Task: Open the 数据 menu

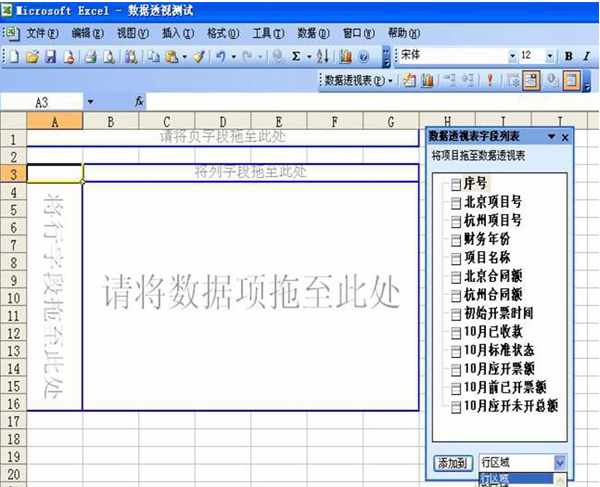Action: [x=313, y=34]
